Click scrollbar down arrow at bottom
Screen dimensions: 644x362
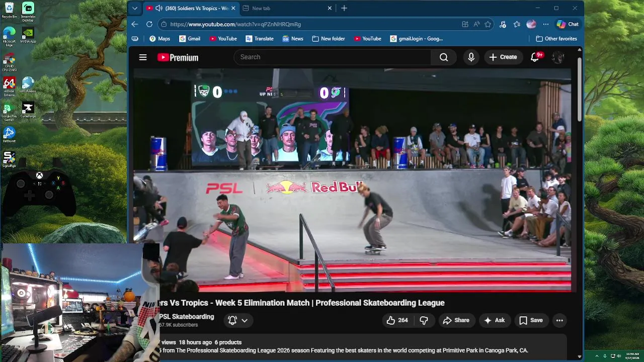click(x=579, y=356)
